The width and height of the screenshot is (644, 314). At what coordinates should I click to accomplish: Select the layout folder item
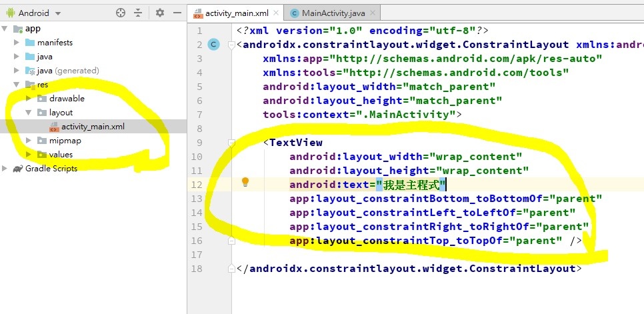[x=61, y=113]
